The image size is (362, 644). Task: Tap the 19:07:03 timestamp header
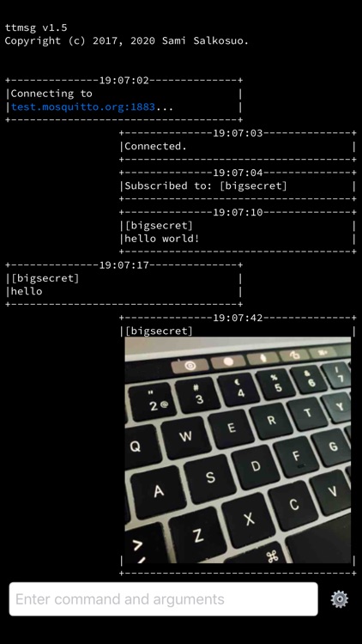click(238, 133)
